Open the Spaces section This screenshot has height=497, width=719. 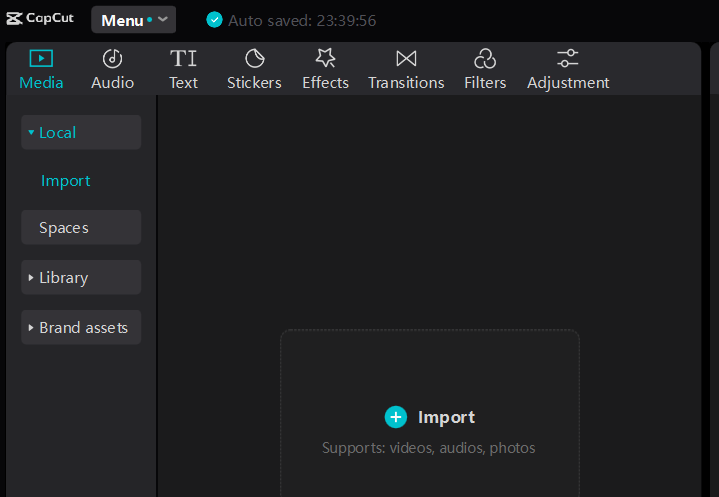tap(81, 227)
